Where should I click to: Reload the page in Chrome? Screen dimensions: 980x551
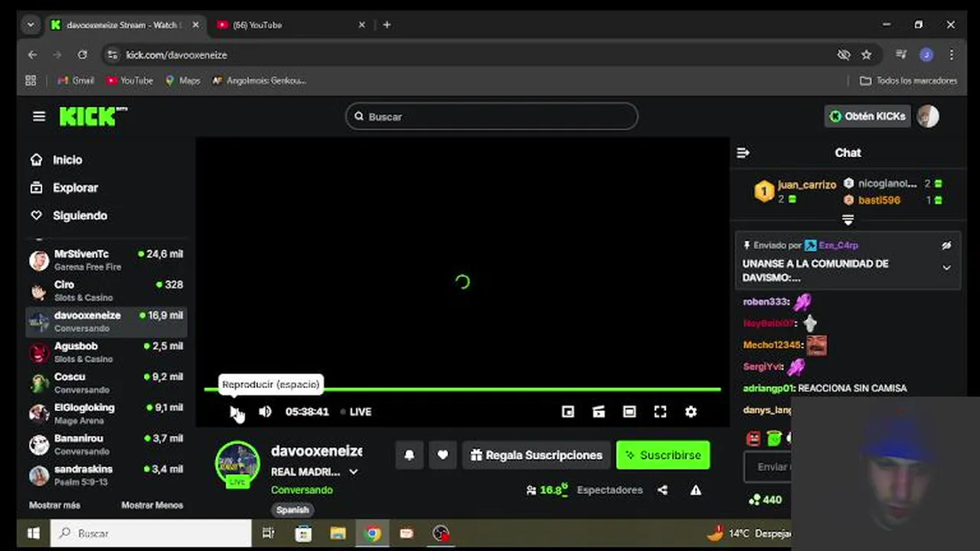(83, 55)
